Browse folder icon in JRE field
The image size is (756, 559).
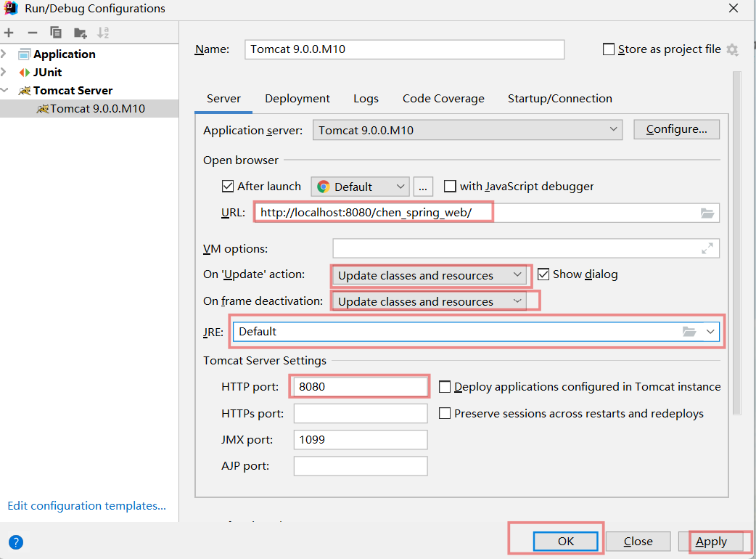[689, 332]
